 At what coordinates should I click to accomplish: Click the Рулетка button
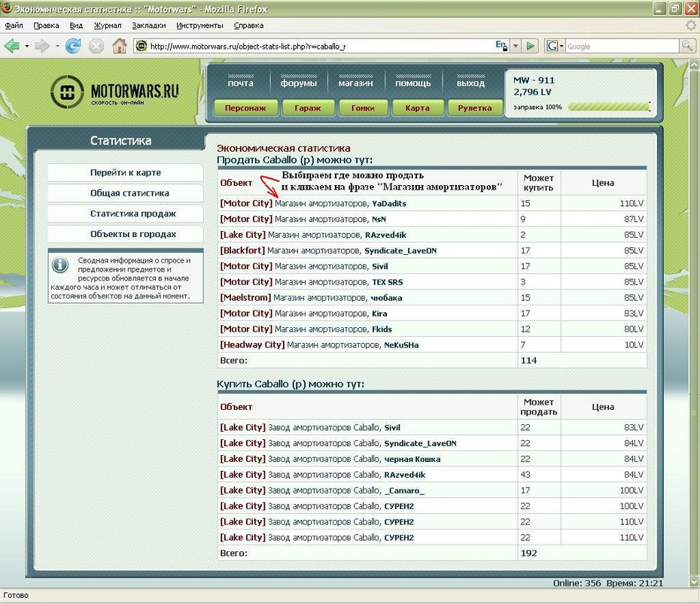click(474, 108)
